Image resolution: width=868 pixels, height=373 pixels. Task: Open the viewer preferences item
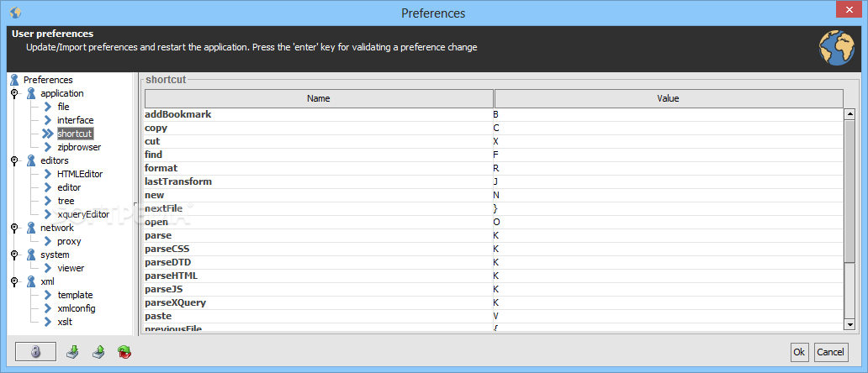71,268
